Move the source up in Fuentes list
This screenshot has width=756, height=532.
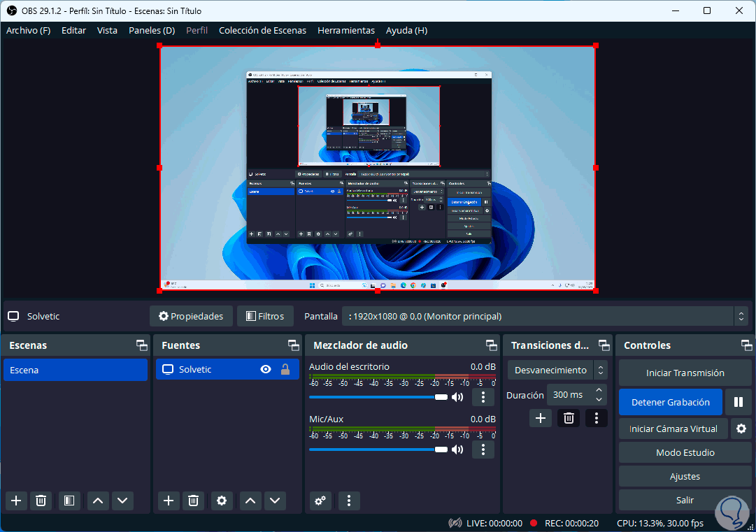[250, 501]
